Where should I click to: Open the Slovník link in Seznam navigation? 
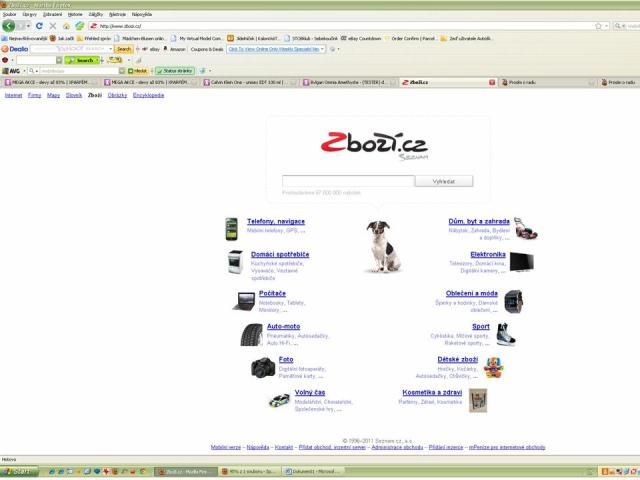(74, 95)
